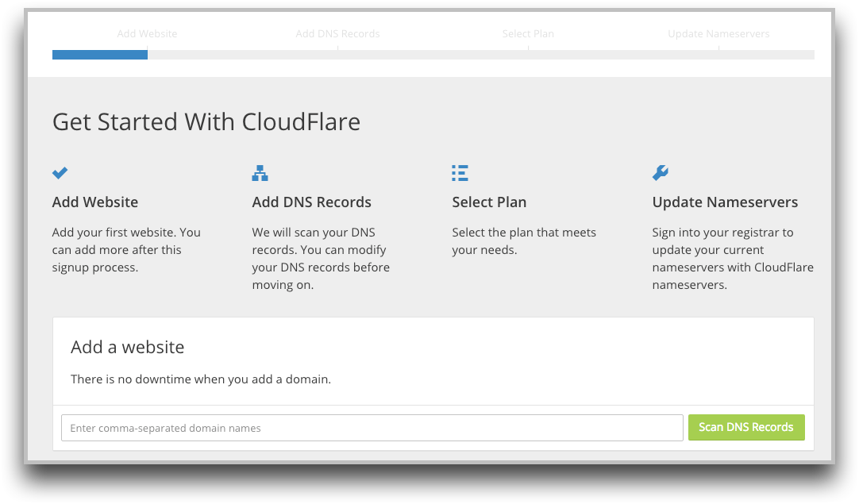Click the wrench icon above Update Nameservers

(x=660, y=173)
